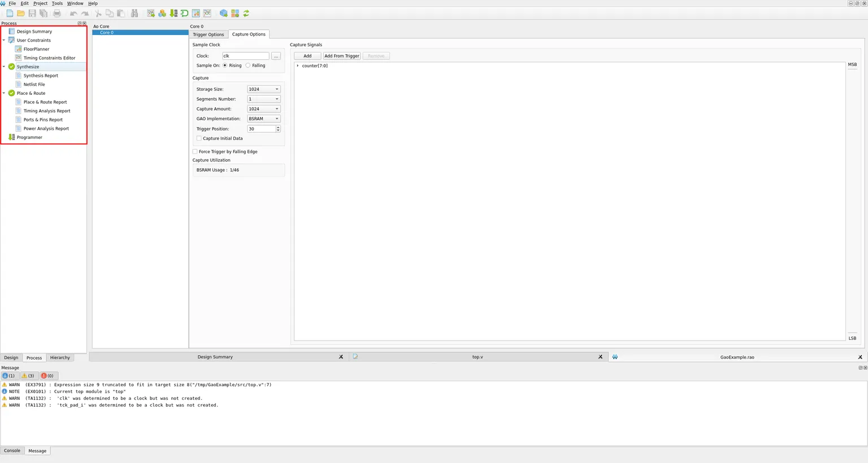This screenshot has width=868, height=463.
Task: Toggle the info messages filter (1)
Action: (9, 375)
